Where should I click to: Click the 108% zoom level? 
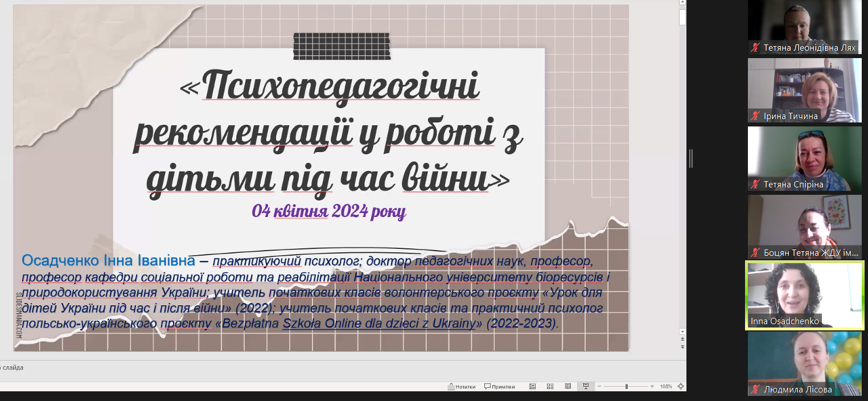pyautogui.click(x=666, y=386)
